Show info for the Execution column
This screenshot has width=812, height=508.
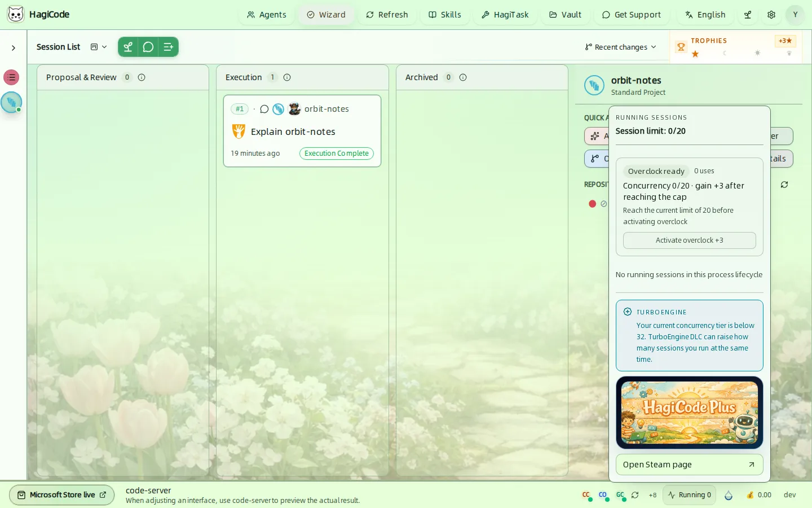tap(287, 77)
